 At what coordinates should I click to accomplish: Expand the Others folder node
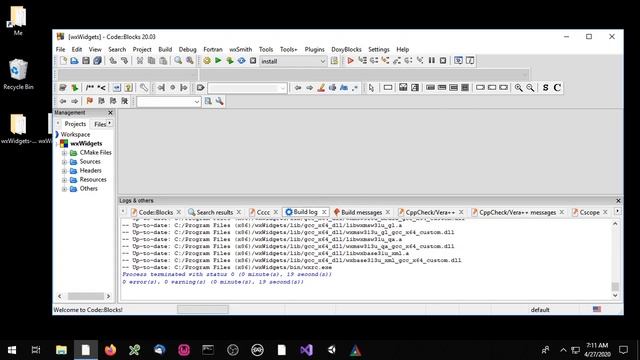click(64, 189)
